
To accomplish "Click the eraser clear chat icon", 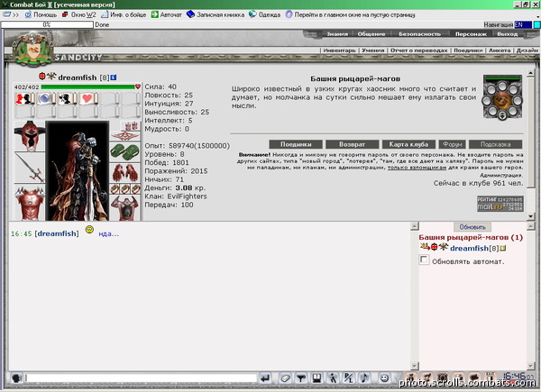I will click(x=285, y=378).
